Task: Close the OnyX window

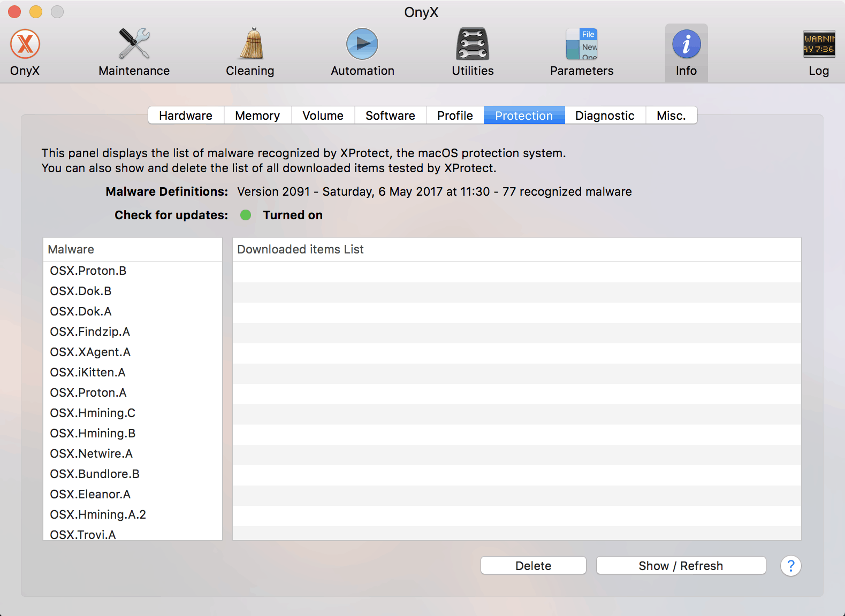Action: [x=14, y=12]
